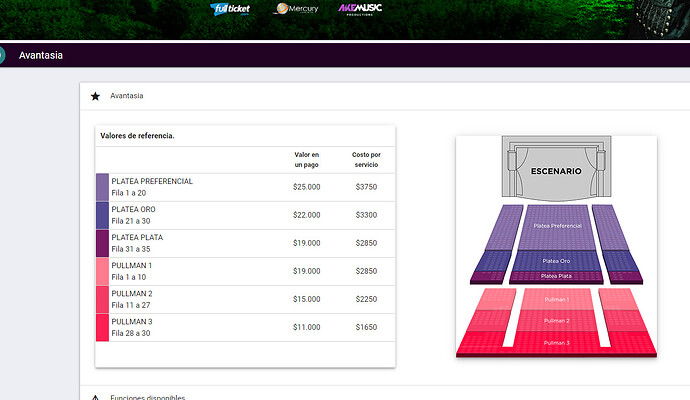Click the Mercury logo in the banner
The height and width of the screenshot is (400, 690).
[296, 8]
